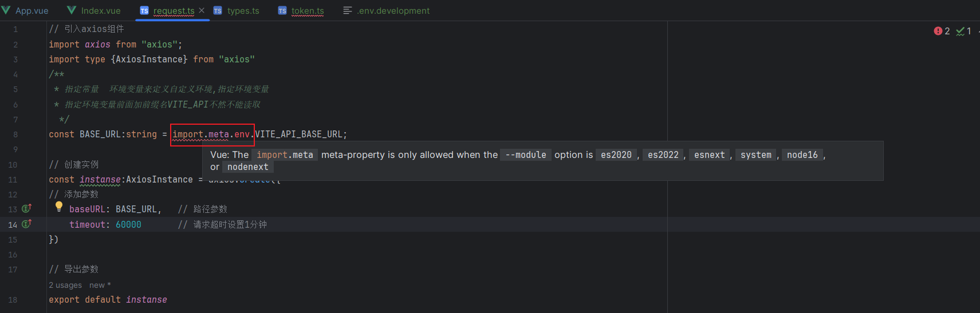Click the implement gutter icon on line 14
Screen dimensions: 980x313
(x=26, y=224)
